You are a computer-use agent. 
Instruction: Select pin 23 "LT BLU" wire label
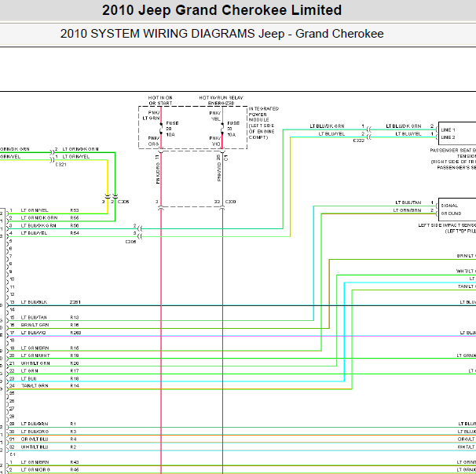coord(28,378)
